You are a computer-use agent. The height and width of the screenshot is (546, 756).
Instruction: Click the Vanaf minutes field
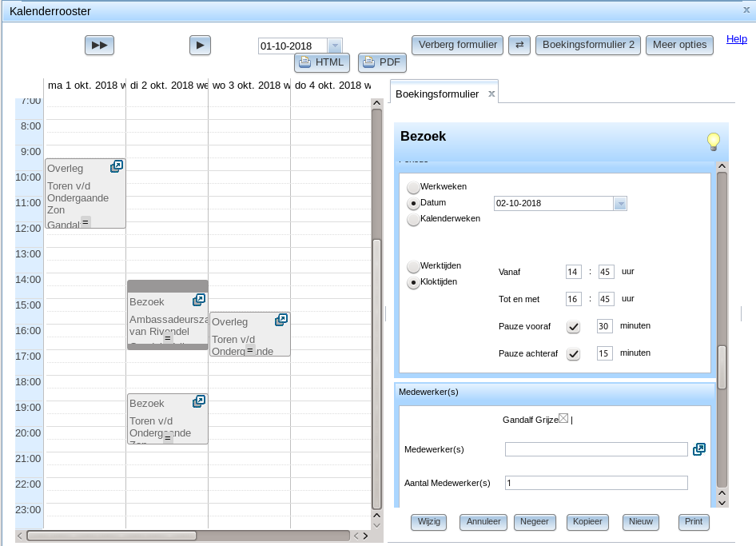[606, 272]
